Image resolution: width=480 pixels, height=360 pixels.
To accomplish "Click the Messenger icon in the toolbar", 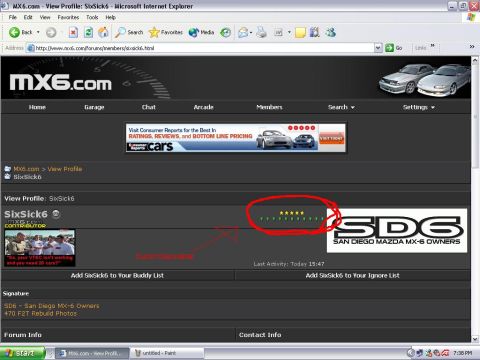I will click(x=331, y=32).
